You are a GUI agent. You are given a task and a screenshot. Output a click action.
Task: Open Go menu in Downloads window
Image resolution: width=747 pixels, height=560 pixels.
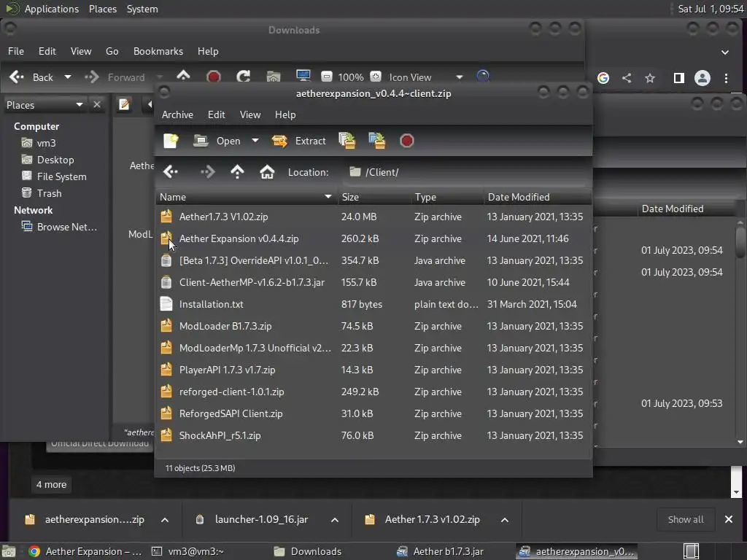coord(112,51)
